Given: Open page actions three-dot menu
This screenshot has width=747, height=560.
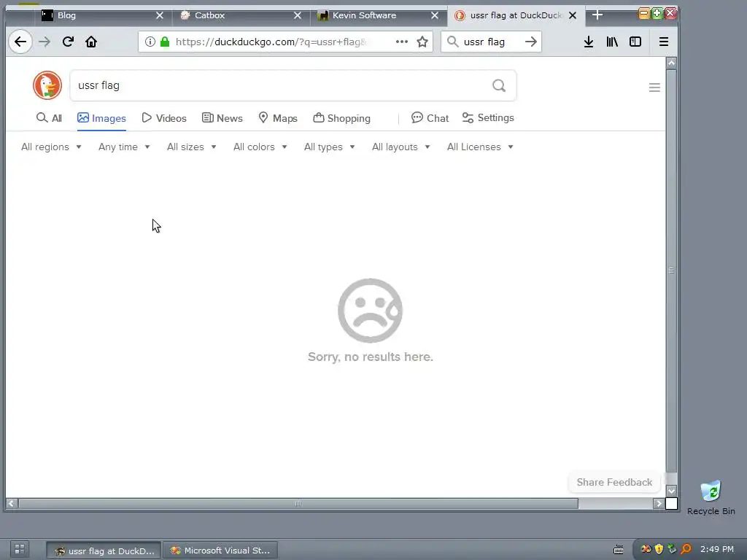Looking at the screenshot, I should (402, 42).
